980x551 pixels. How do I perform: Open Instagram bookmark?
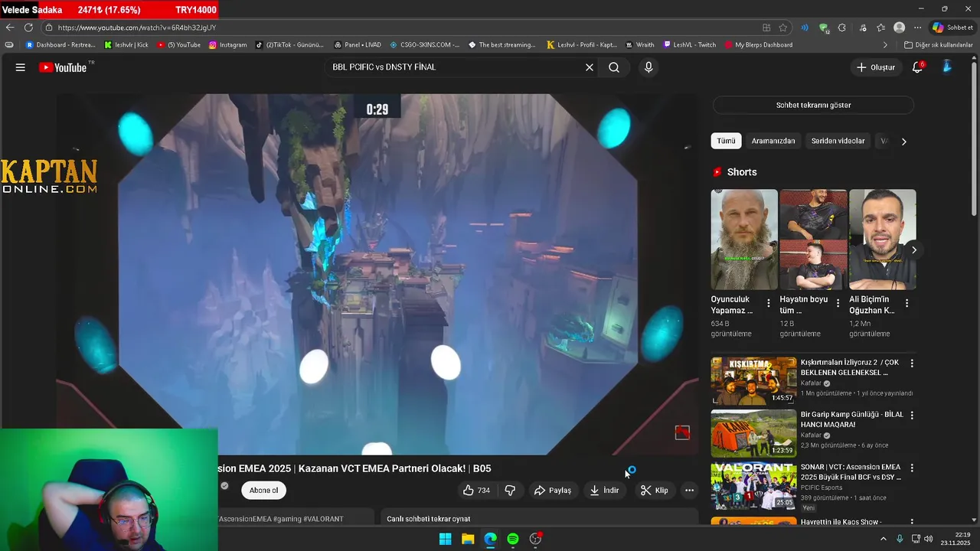coord(228,45)
